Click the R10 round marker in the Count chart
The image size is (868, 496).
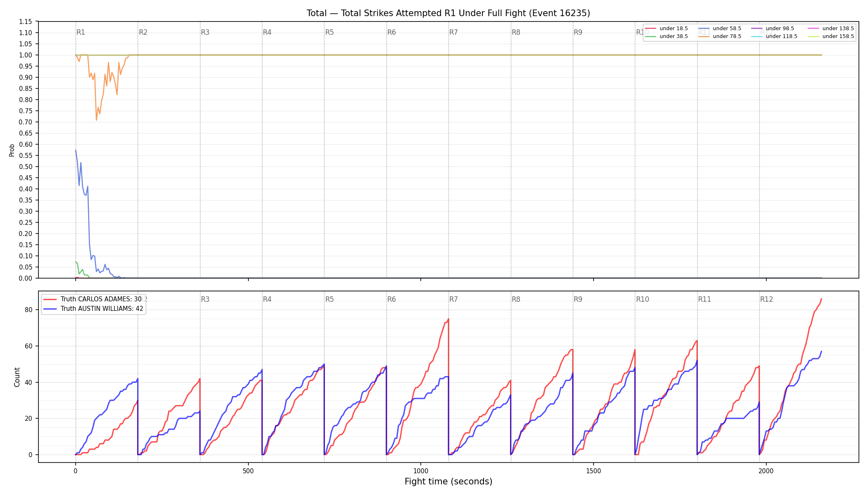(x=643, y=299)
